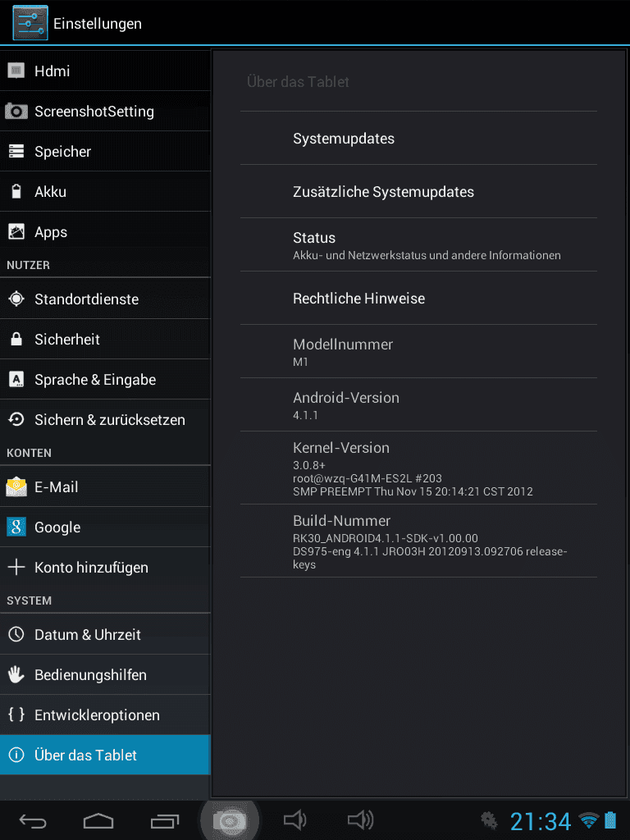Click the plus icon for Konto hinzufügen
Image resolution: width=630 pixels, height=840 pixels.
(16, 567)
